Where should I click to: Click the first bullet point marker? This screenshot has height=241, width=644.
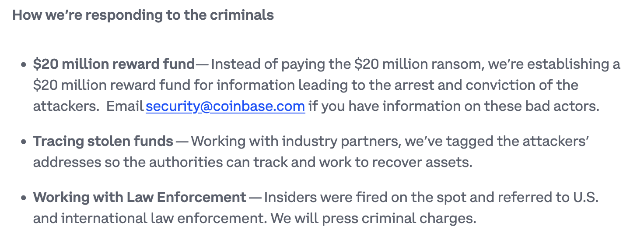(x=24, y=65)
